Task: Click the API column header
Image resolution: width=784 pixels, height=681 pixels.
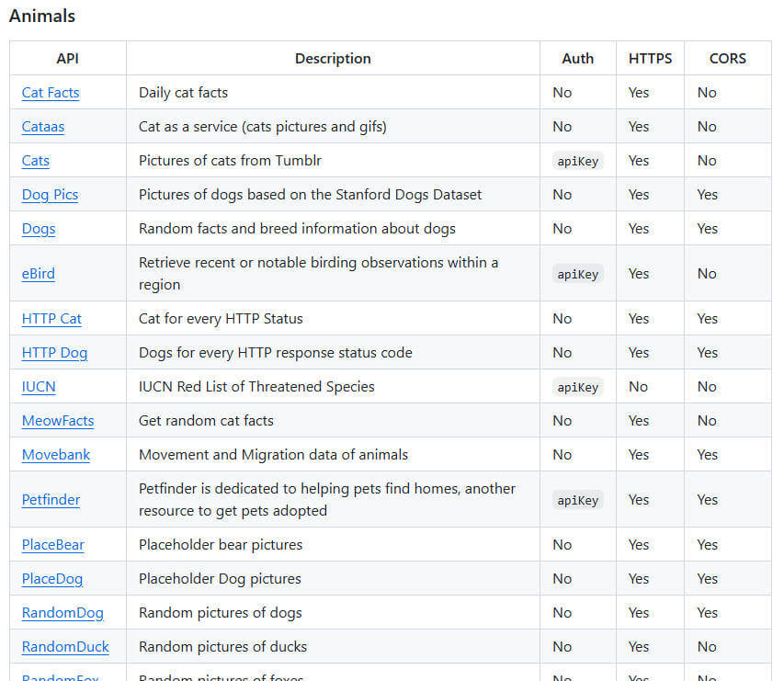Action: 67,59
